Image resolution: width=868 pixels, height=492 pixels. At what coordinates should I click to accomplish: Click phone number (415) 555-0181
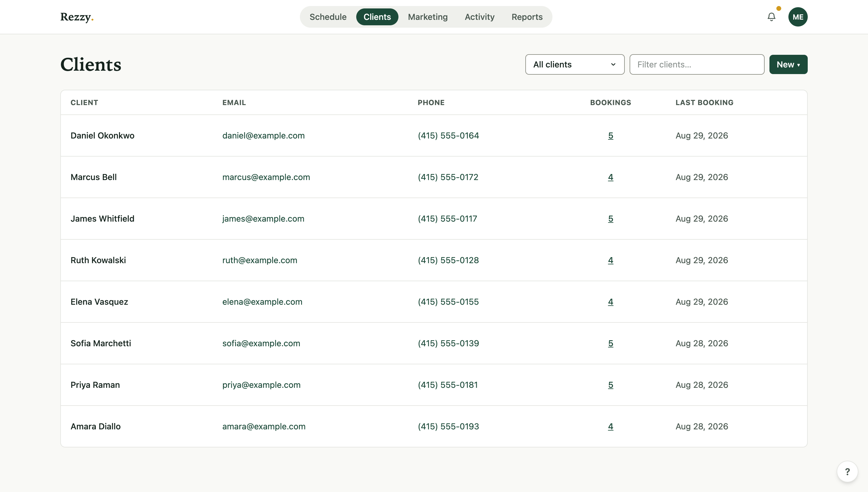(x=448, y=385)
